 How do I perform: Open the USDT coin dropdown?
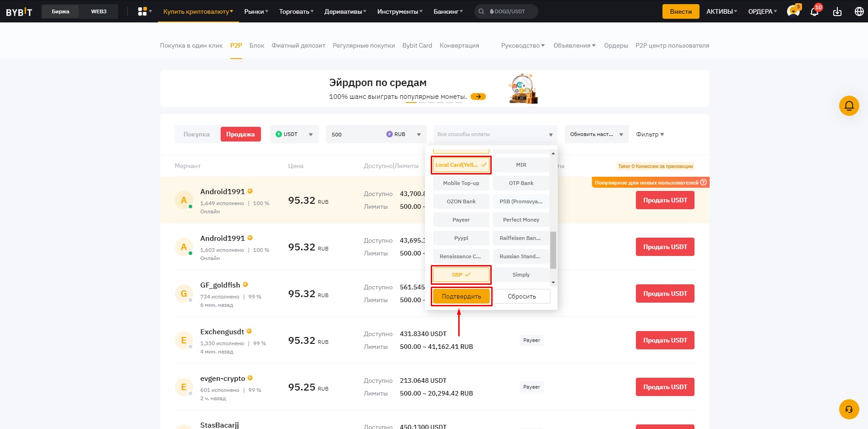click(x=294, y=134)
